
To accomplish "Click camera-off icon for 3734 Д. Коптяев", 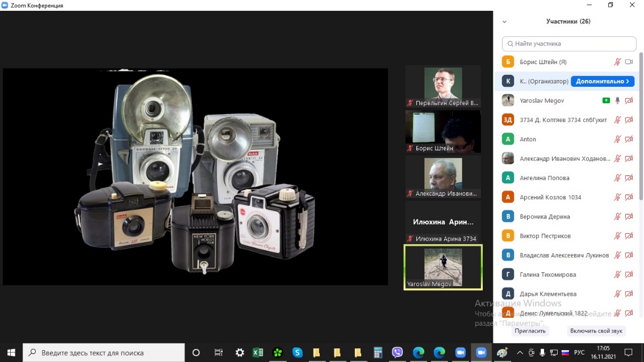I will (x=629, y=120).
